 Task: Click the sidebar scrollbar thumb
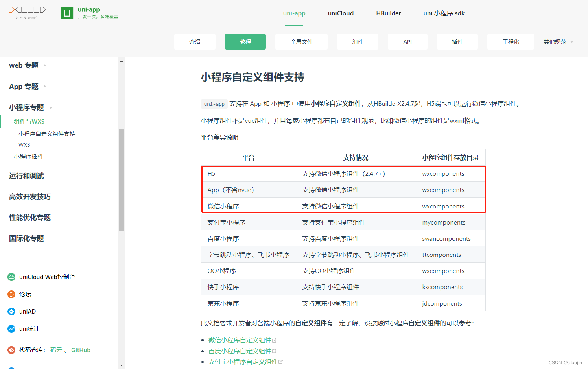coord(122,179)
